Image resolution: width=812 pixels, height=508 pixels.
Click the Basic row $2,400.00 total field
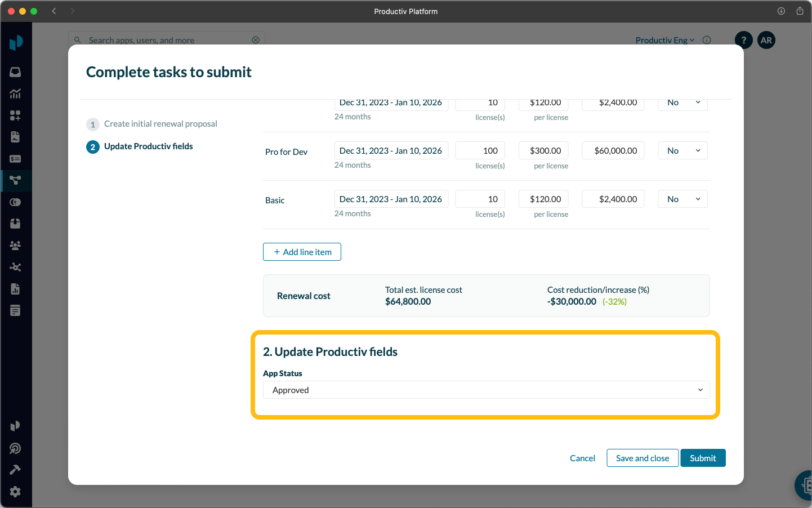[x=613, y=199]
